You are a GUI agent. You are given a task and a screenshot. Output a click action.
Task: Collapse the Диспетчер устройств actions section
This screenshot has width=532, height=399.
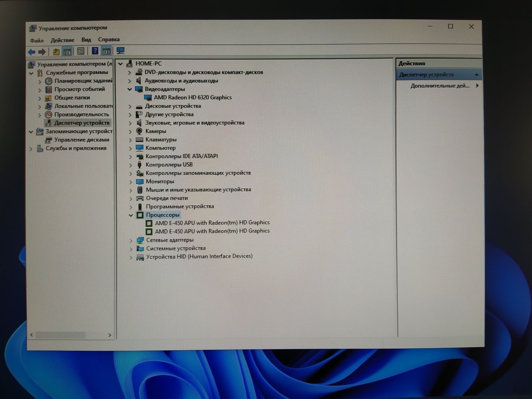point(476,75)
